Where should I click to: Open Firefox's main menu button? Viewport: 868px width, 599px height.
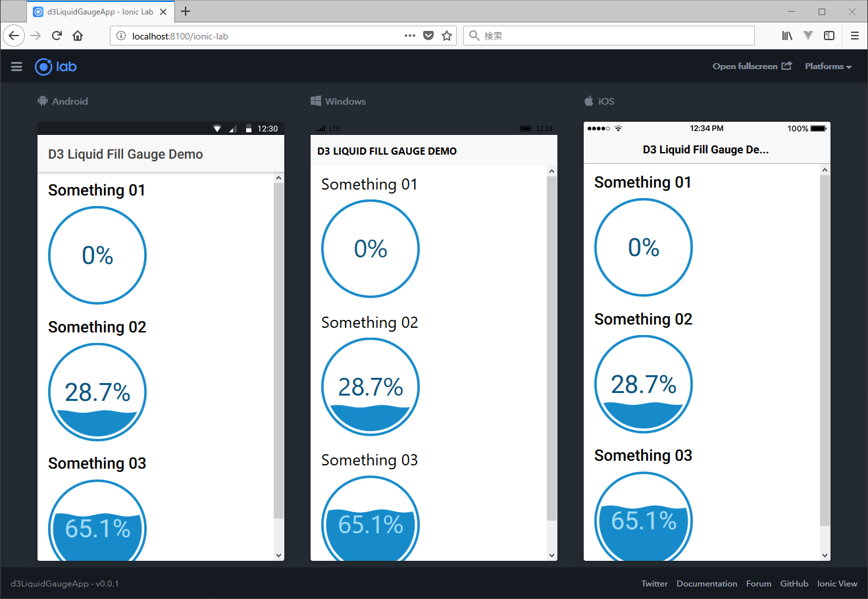point(854,36)
